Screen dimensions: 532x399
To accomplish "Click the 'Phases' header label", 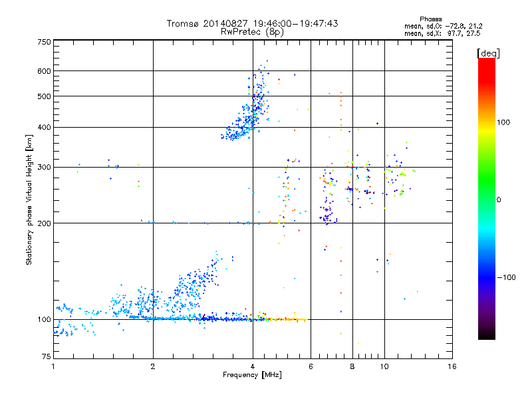I will click(x=430, y=19).
